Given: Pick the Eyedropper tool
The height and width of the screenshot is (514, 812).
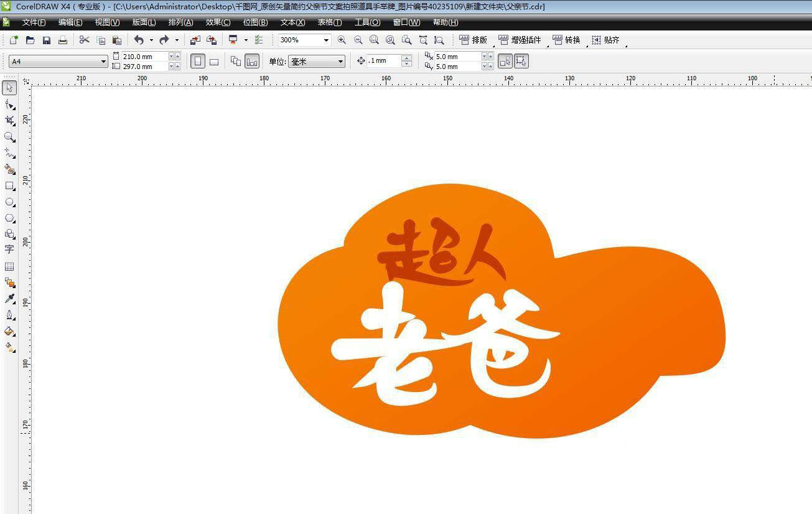Looking at the screenshot, I should pos(9,299).
